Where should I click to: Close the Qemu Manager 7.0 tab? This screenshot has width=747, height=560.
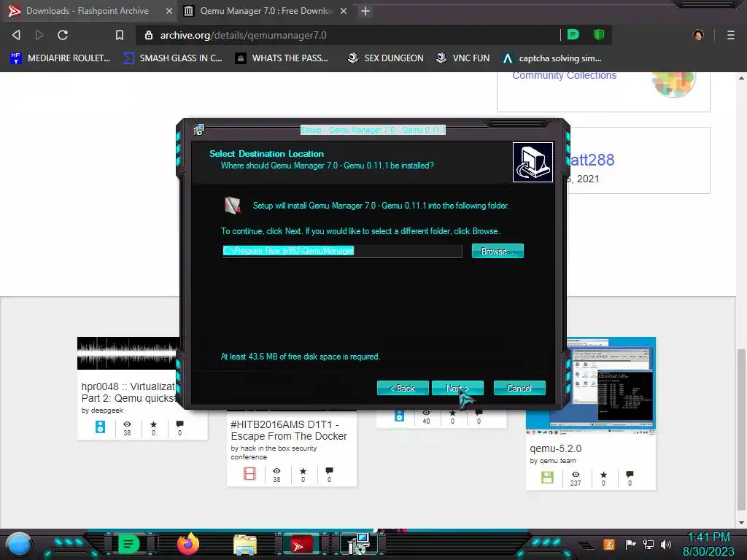coord(344,10)
